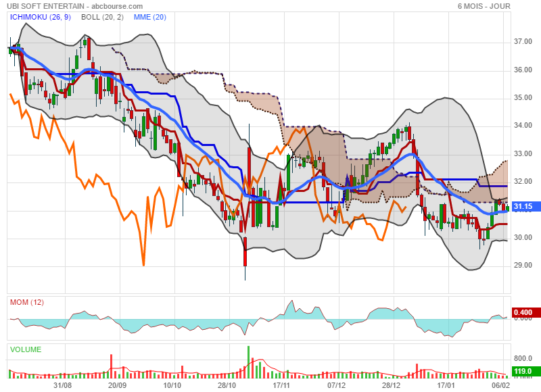Click the 31/08 date axis label
The height and width of the screenshot is (392, 541).
pyautogui.click(x=62, y=385)
